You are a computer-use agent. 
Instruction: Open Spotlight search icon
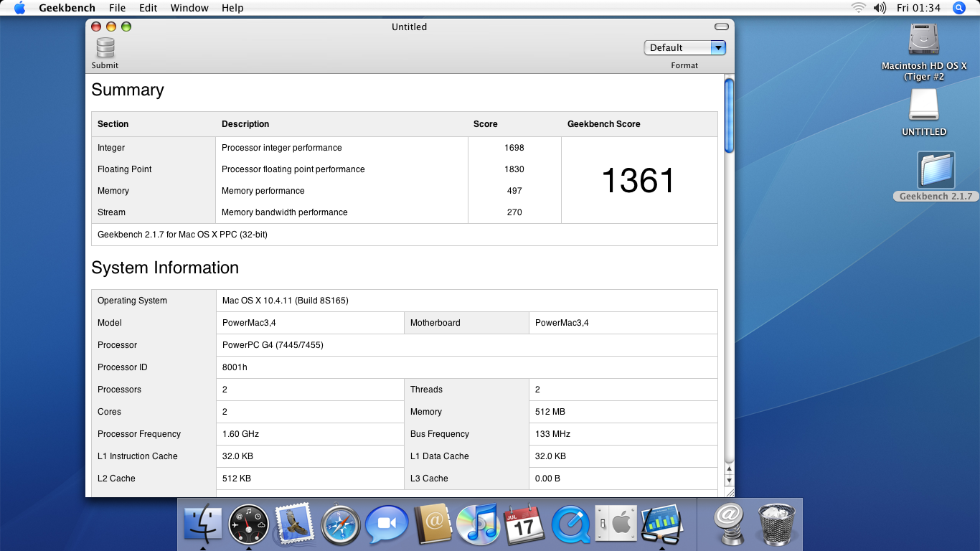pyautogui.click(x=959, y=8)
